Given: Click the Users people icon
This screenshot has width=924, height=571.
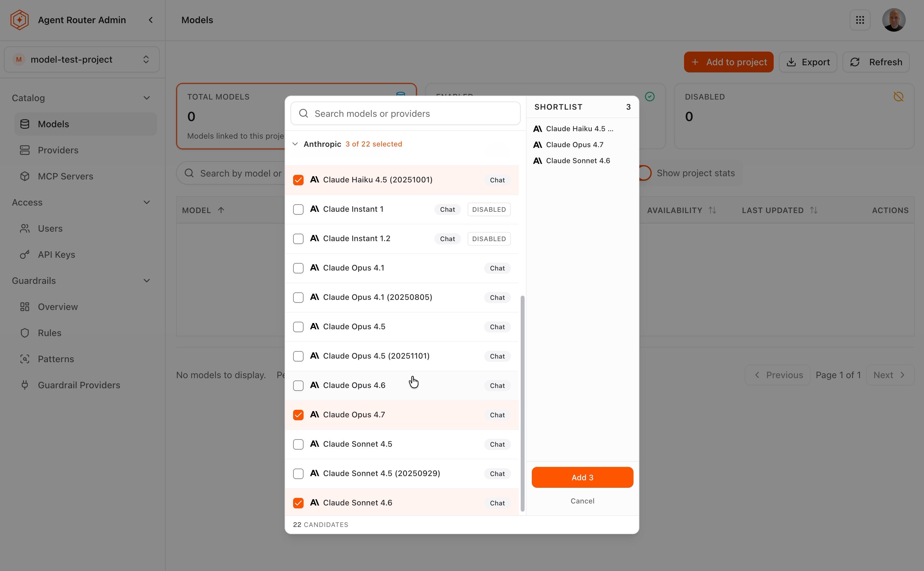Looking at the screenshot, I should coord(25,228).
